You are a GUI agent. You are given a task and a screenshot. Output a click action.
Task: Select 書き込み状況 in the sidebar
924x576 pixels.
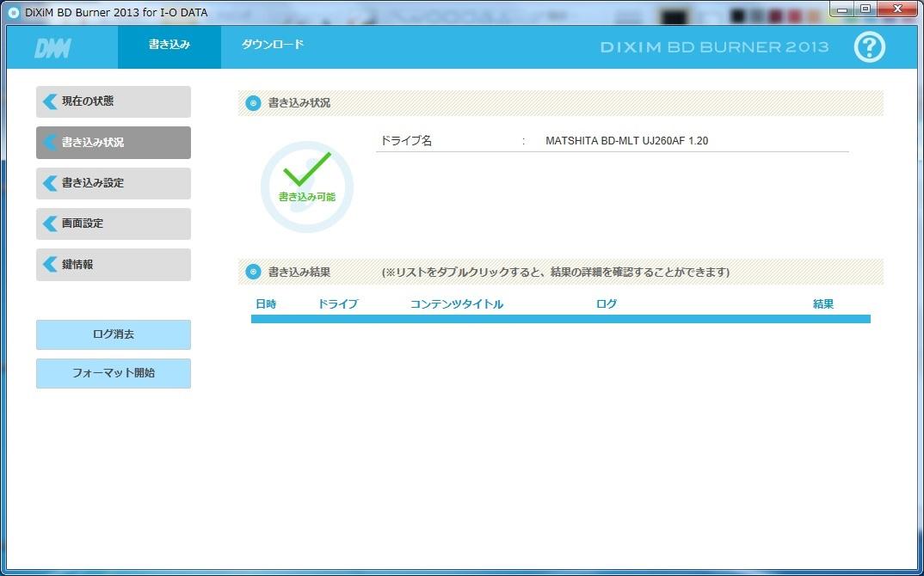114,143
